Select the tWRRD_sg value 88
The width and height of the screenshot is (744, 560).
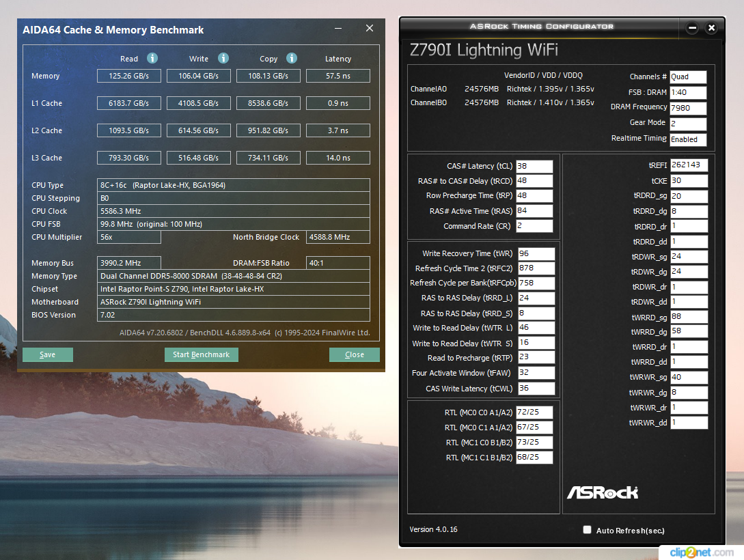[x=689, y=317]
